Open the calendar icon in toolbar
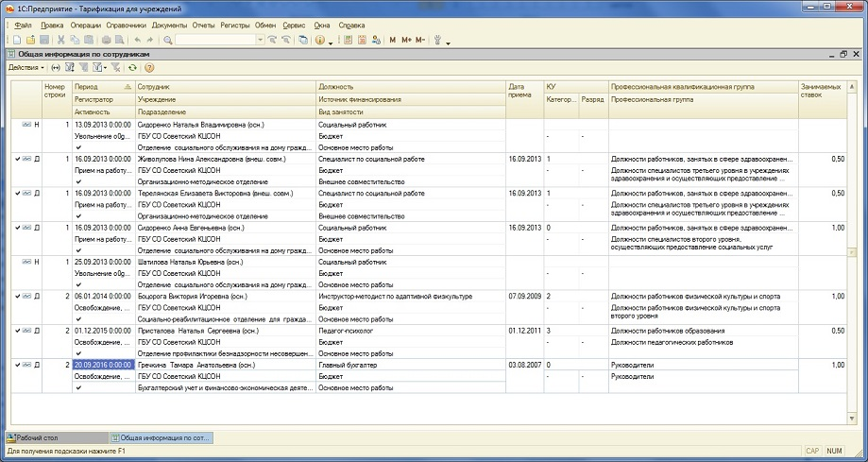The width and height of the screenshot is (868, 462). point(362,40)
